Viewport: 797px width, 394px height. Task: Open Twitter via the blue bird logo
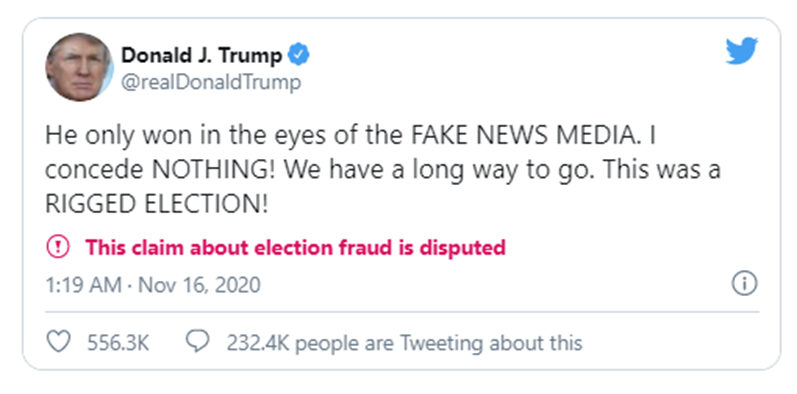click(742, 51)
